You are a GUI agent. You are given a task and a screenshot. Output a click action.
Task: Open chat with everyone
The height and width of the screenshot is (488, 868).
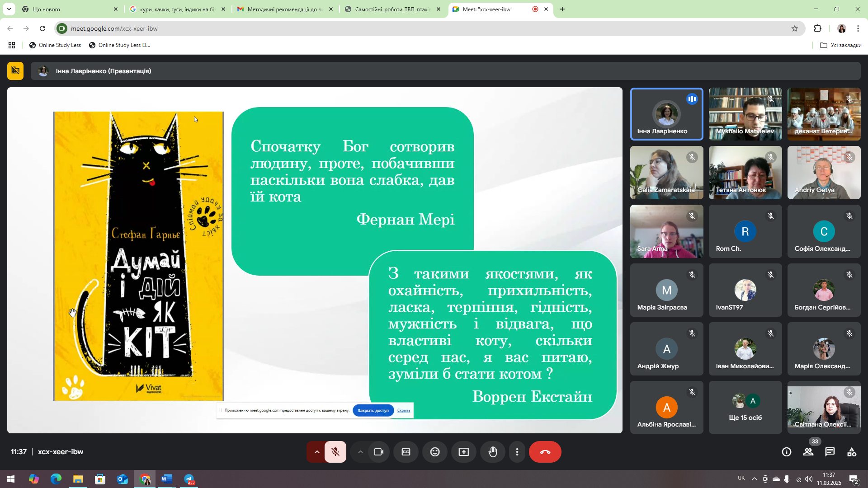coord(830,452)
